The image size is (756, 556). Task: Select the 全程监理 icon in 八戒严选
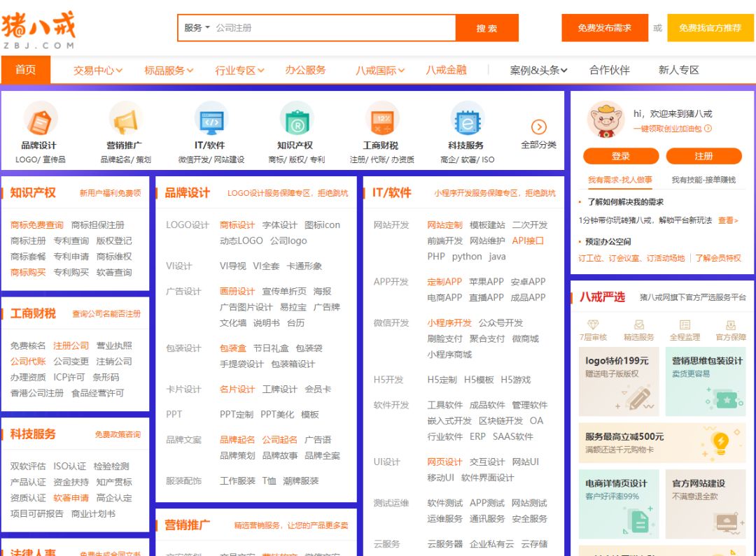click(x=684, y=325)
